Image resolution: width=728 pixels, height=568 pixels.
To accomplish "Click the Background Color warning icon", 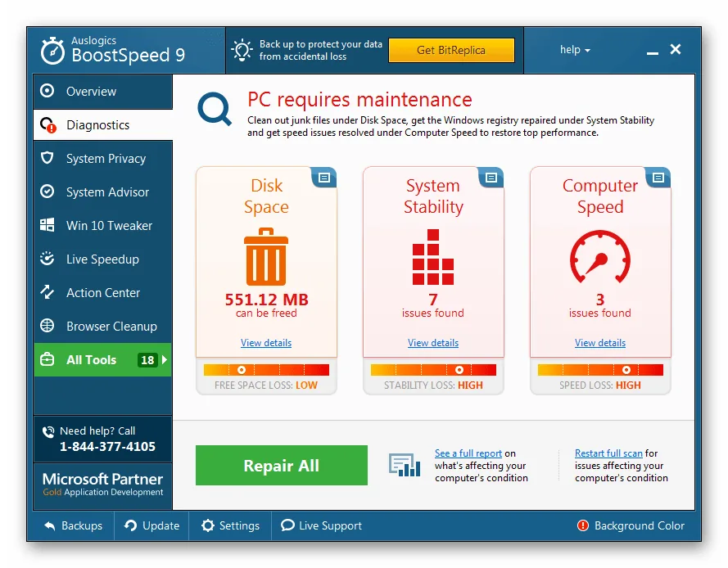I will (x=582, y=525).
